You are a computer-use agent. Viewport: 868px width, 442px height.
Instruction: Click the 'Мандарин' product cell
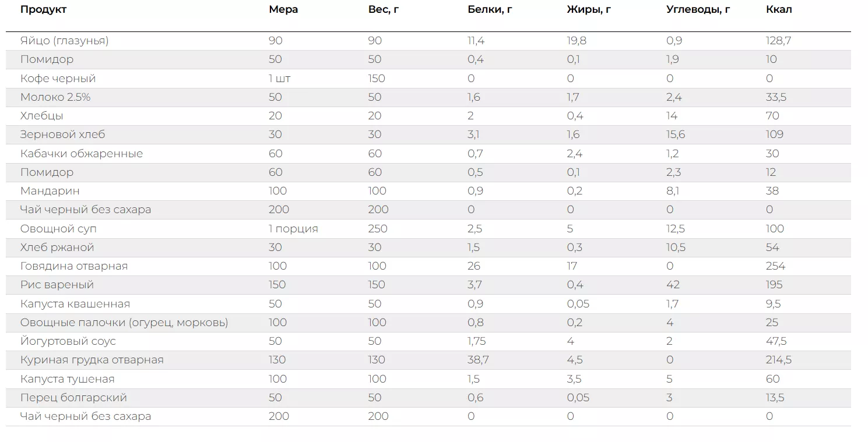pyautogui.click(x=50, y=191)
